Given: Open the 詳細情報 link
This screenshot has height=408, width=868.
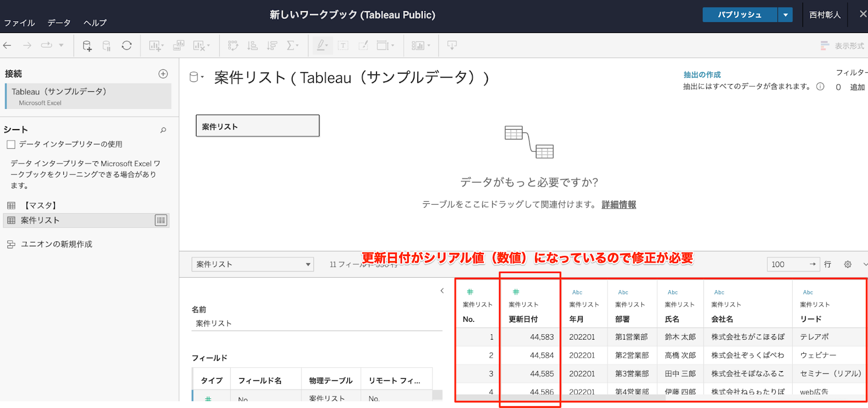Looking at the screenshot, I should 619,205.
